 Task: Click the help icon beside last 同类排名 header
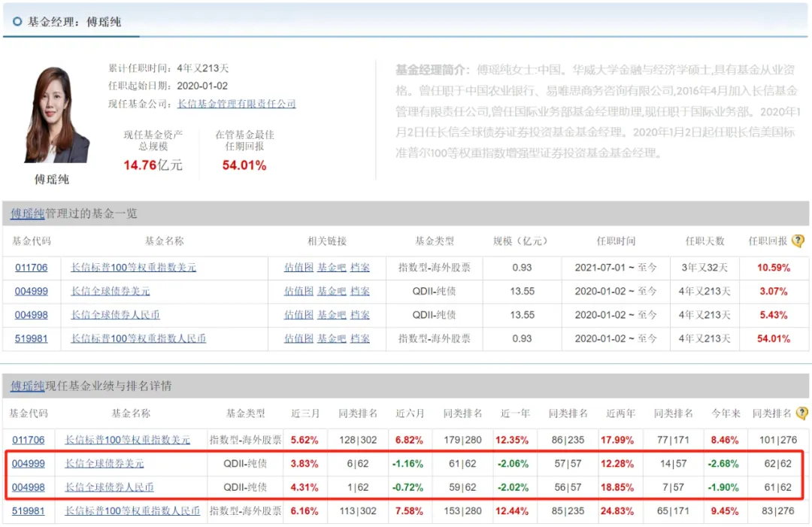pyautogui.click(x=802, y=413)
